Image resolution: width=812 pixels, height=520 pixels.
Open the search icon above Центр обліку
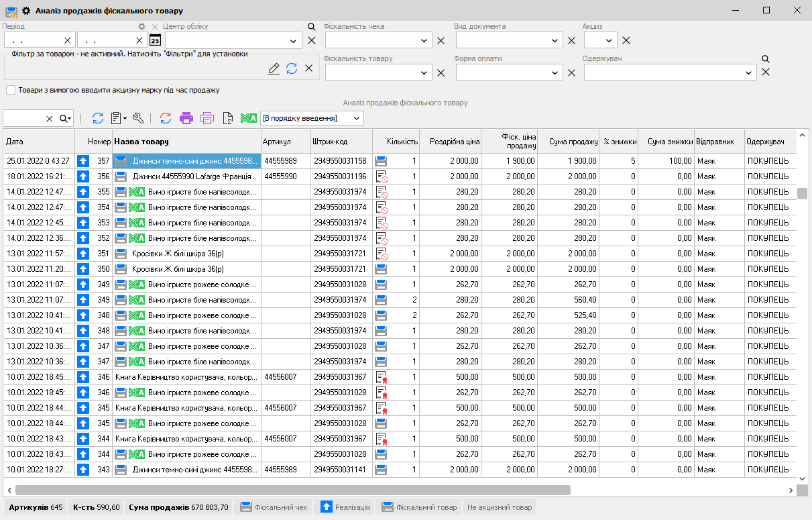click(311, 27)
